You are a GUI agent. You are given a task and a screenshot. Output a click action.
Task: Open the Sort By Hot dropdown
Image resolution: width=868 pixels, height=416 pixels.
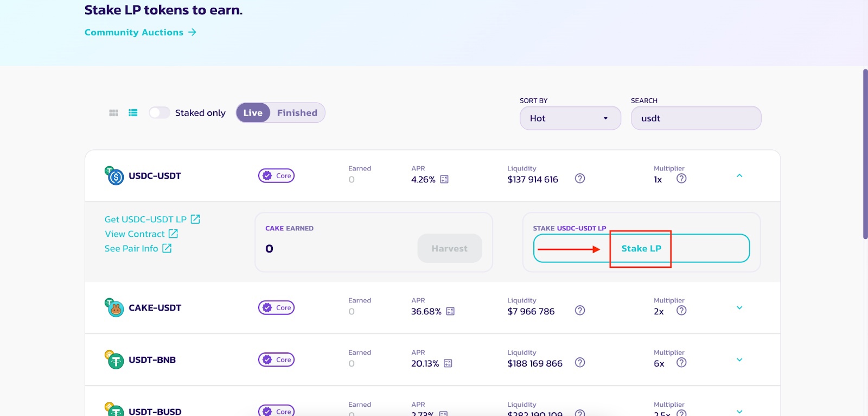[570, 118]
